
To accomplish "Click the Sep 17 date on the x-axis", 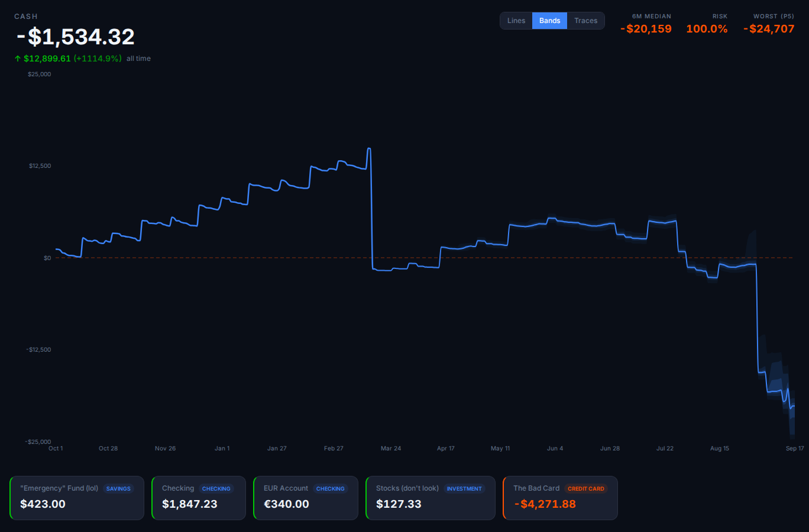I will pyautogui.click(x=794, y=449).
